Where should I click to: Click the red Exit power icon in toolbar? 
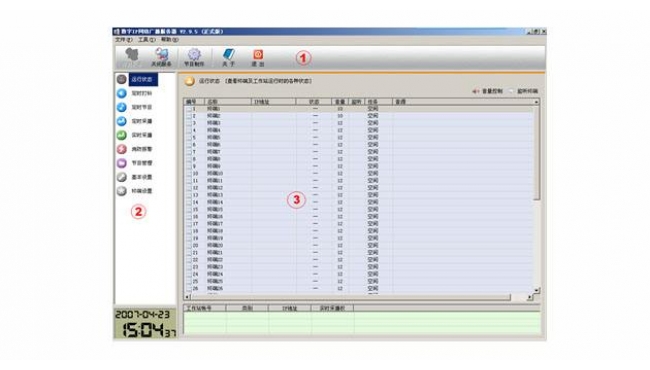tap(258, 54)
